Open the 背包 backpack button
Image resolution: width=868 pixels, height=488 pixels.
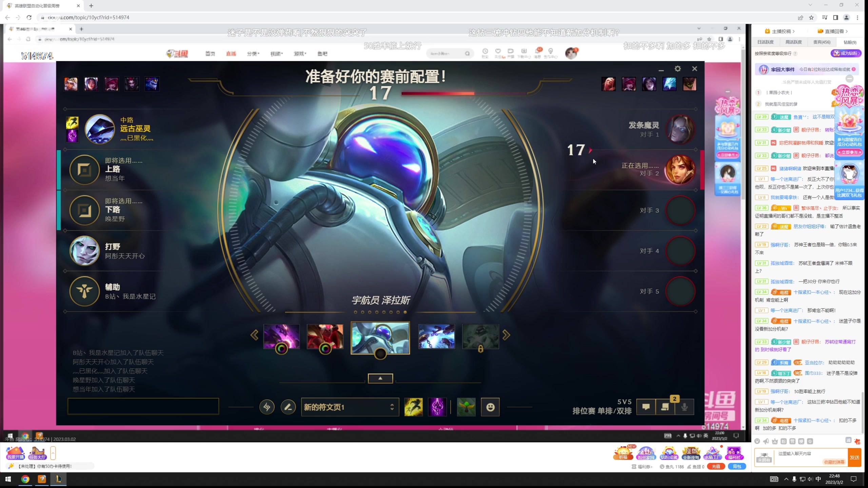tap(737, 467)
